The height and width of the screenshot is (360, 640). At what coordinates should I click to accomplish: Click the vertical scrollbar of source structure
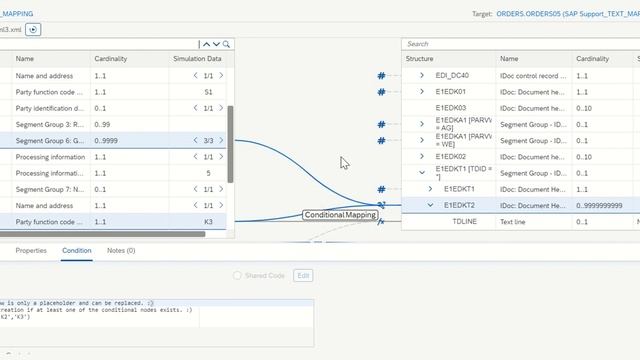pyautogui.click(x=230, y=144)
